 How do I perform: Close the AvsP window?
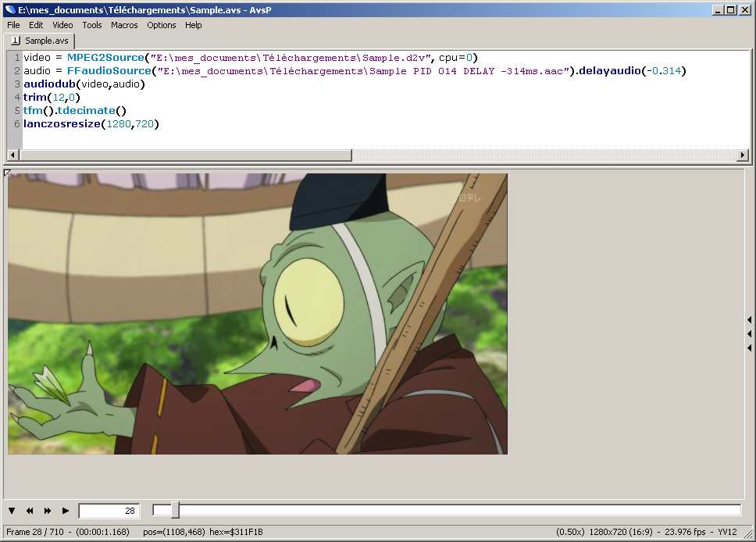pos(745,9)
